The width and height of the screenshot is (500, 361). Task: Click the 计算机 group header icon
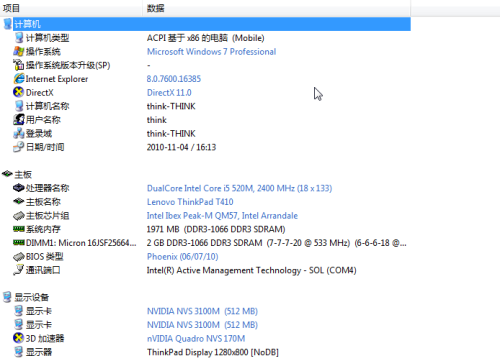7,24
